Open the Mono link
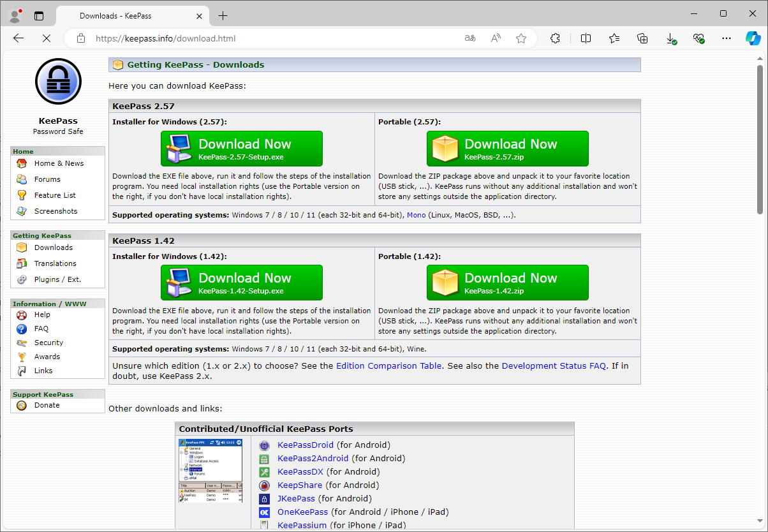768x532 pixels. click(416, 215)
